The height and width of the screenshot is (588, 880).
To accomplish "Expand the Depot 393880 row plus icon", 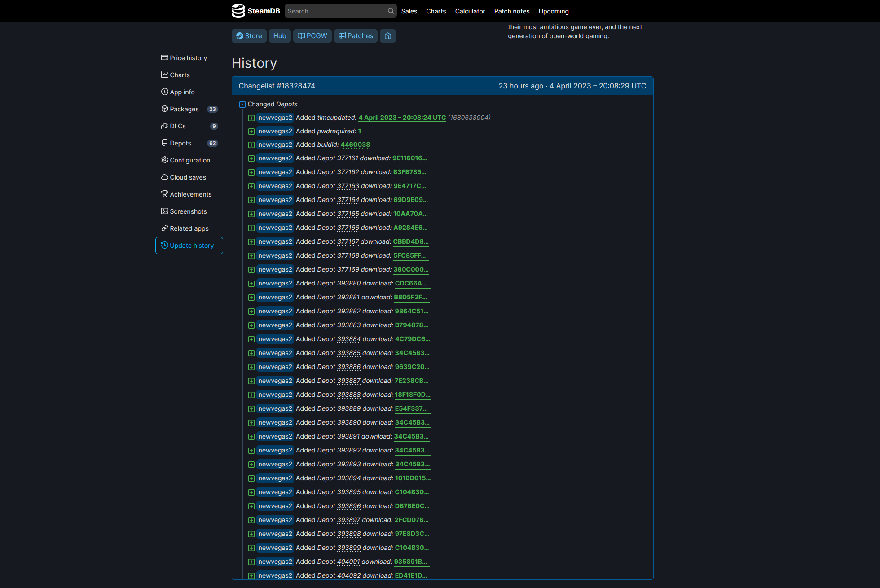I will [251, 284].
